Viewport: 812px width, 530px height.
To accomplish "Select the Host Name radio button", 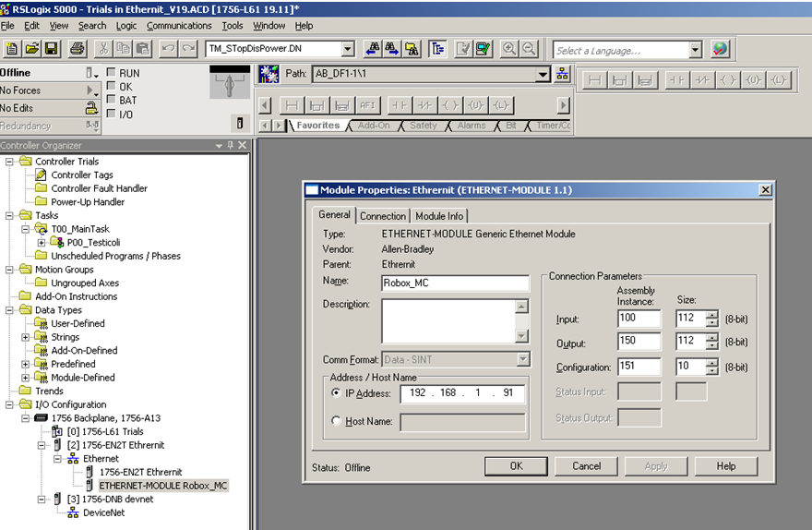I will [336, 421].
